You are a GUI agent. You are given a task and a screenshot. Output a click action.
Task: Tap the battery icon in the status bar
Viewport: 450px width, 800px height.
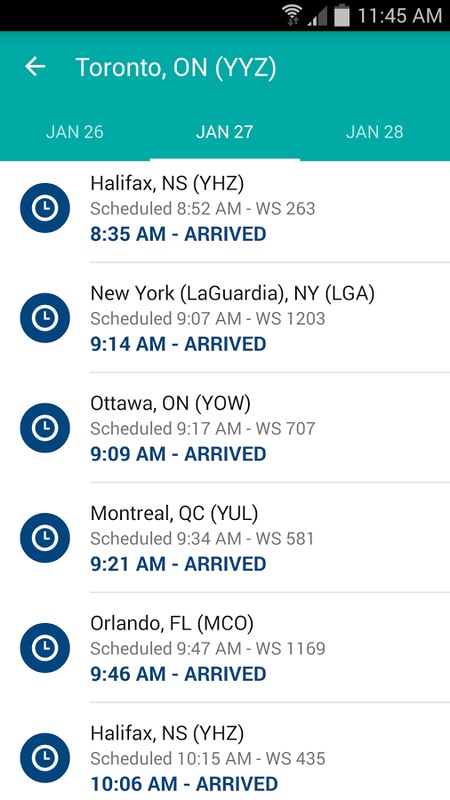coord(342,15)
